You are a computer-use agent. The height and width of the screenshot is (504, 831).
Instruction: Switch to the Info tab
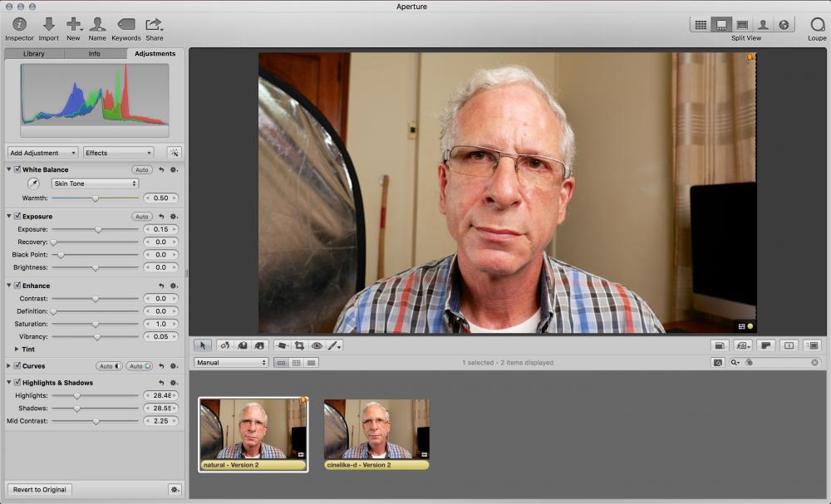coord(95,54)
